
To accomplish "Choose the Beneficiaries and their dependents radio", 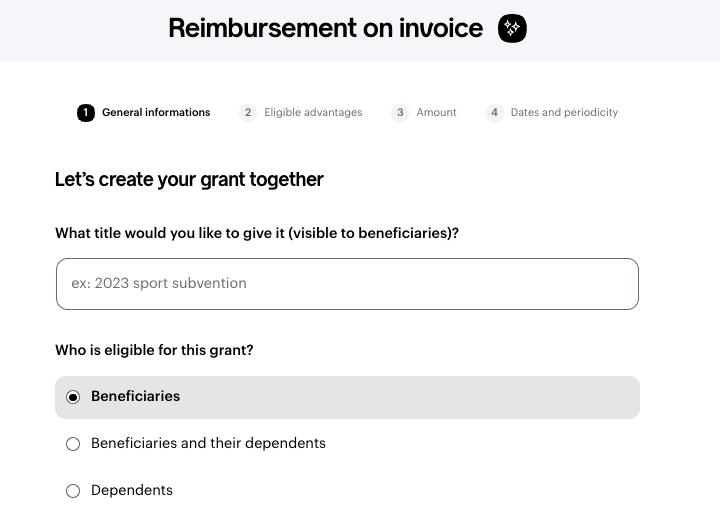I will 73,444.
